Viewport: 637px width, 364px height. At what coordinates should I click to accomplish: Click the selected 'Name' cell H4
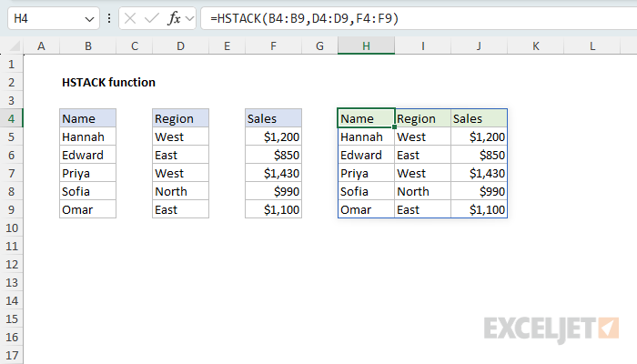click(366, 118)
